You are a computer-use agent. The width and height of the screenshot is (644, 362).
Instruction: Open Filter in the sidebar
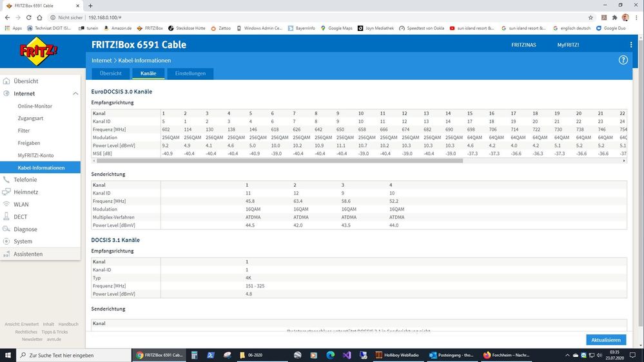pyautogui.click(x=24, y=131)
